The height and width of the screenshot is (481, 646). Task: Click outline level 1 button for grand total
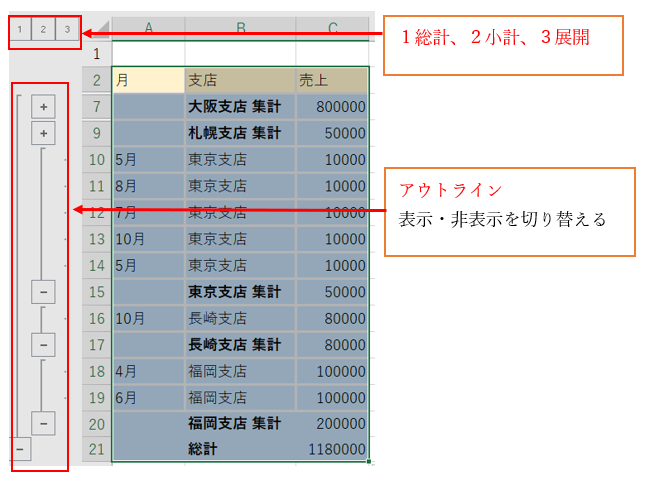pos(21,30)
